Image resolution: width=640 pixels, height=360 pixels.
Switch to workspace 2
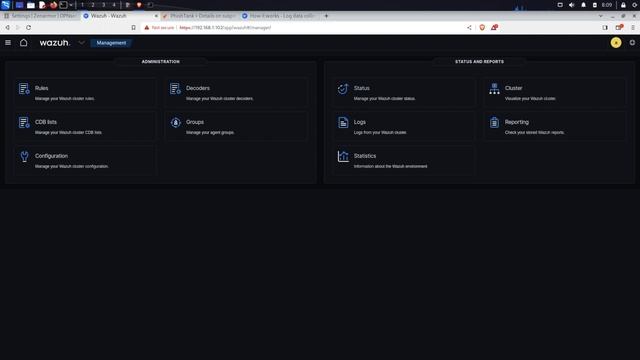(93, 5)
